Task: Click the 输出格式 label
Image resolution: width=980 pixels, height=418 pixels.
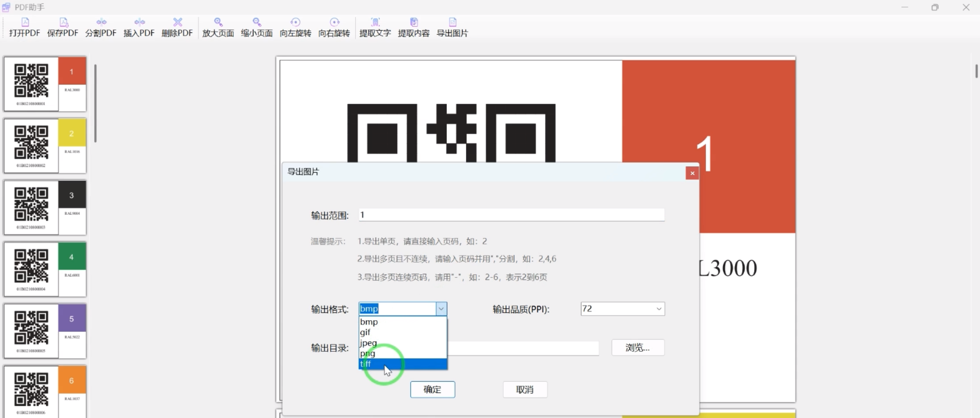Action: [x=330, y=309]
